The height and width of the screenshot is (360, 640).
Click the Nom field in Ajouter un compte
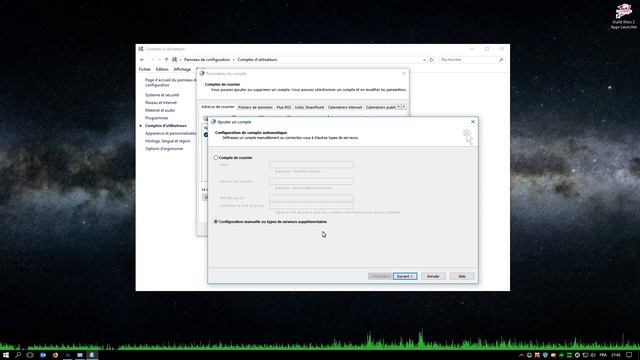(311, 164)
